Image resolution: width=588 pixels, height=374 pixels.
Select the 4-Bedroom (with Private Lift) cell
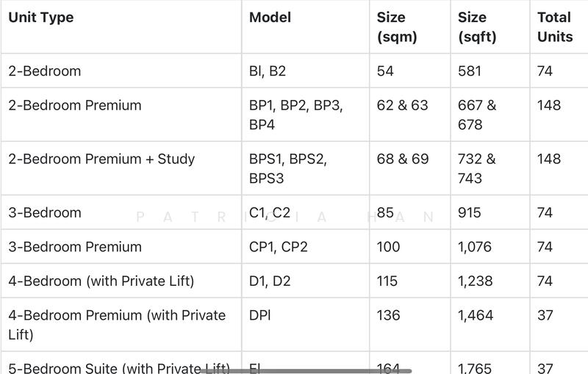tap(100, 281)
